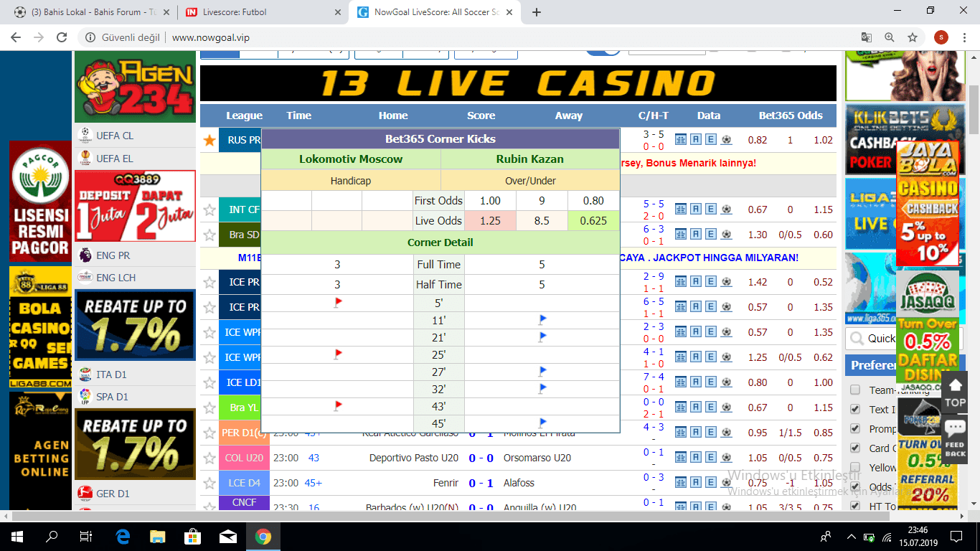This screenshot has width=980, height=551.
Task: Click the address bar URL www.nowgoal.vip
Action: click(211, 37)
